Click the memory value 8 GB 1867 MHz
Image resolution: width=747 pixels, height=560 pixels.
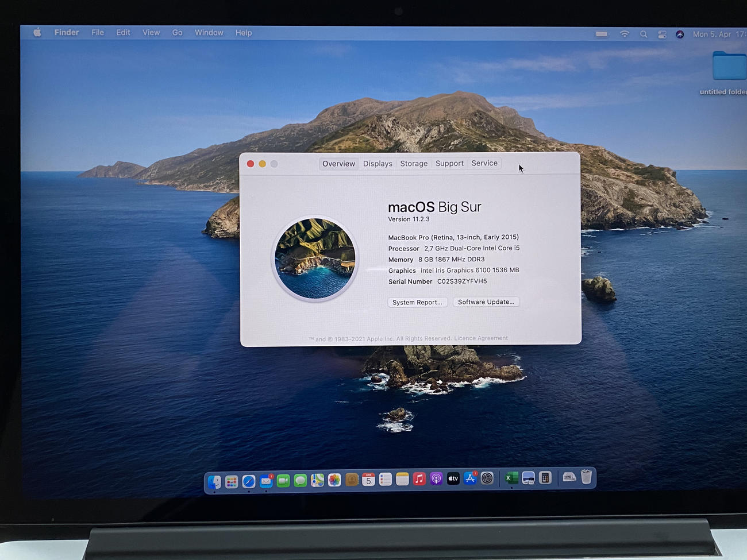(452, 260)
